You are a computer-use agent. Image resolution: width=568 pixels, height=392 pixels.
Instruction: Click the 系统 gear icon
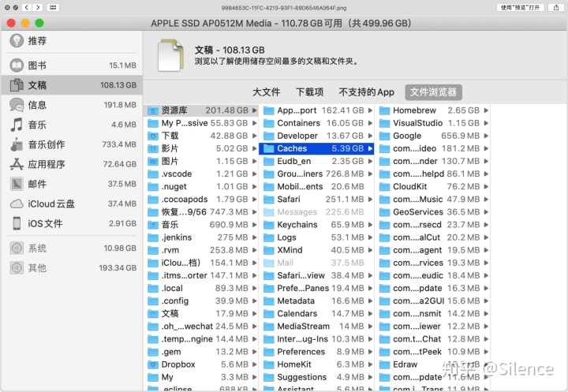(17, 248)
